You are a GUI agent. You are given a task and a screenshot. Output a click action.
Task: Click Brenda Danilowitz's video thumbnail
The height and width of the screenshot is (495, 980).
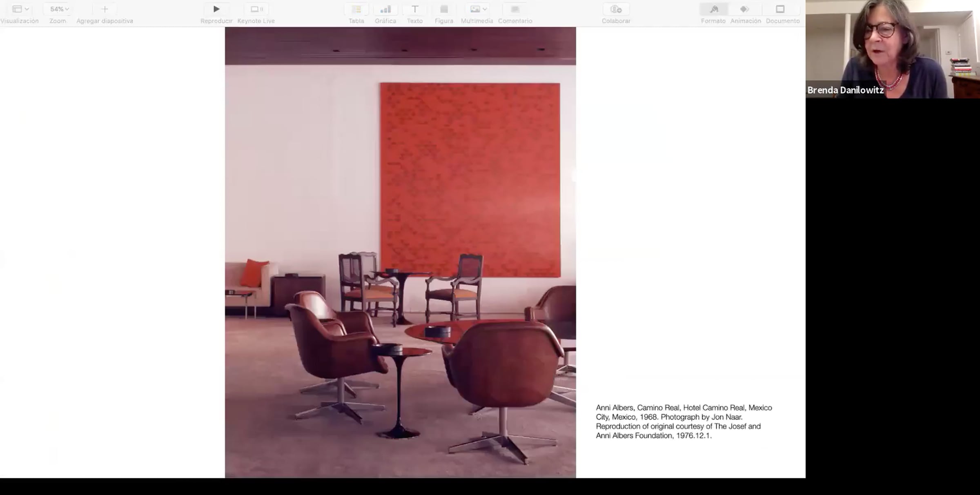(x=893, y=49)
